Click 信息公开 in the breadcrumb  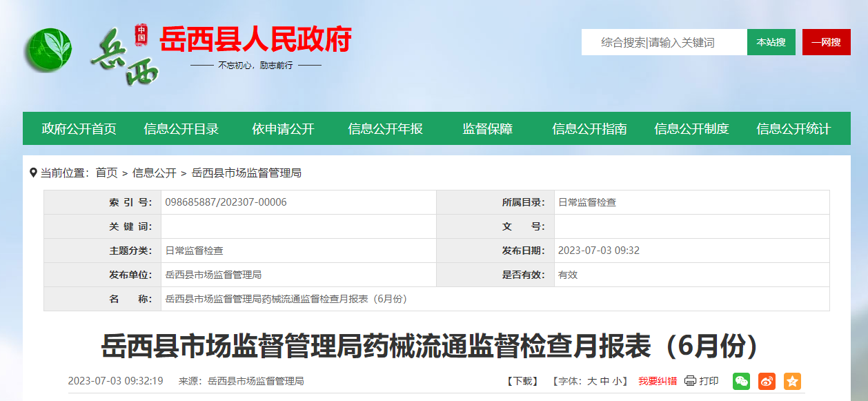point(155,173)
